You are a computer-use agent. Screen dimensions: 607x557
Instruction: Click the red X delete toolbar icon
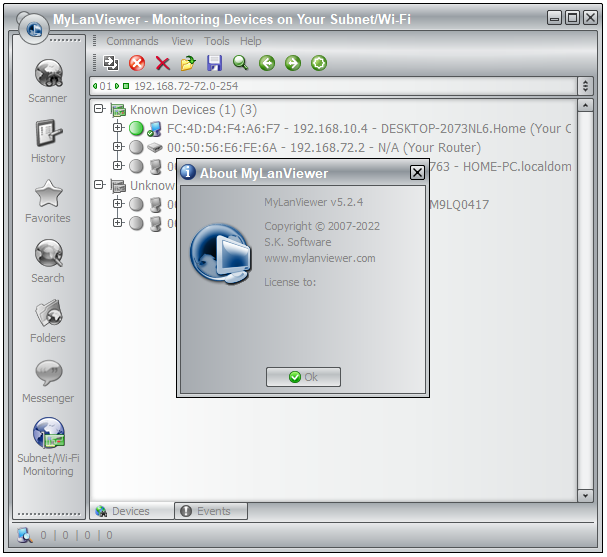(163, 63)
